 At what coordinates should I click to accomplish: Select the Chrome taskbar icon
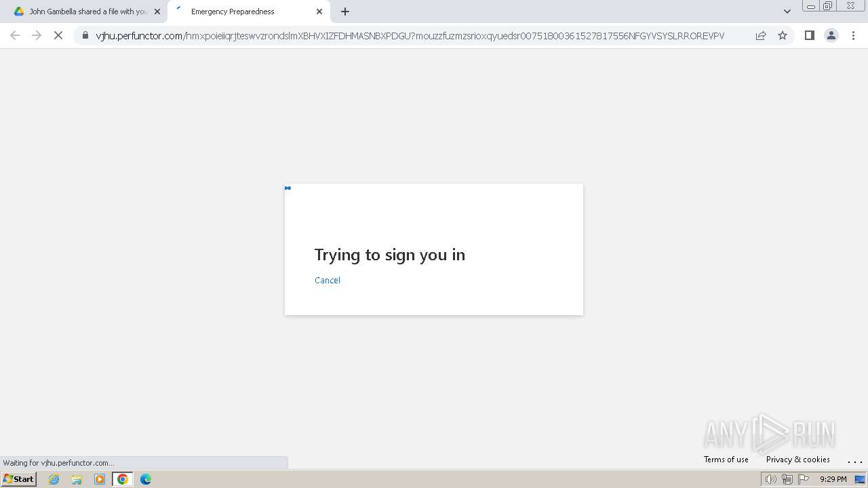pyautogui.click(x=123, y=479)
